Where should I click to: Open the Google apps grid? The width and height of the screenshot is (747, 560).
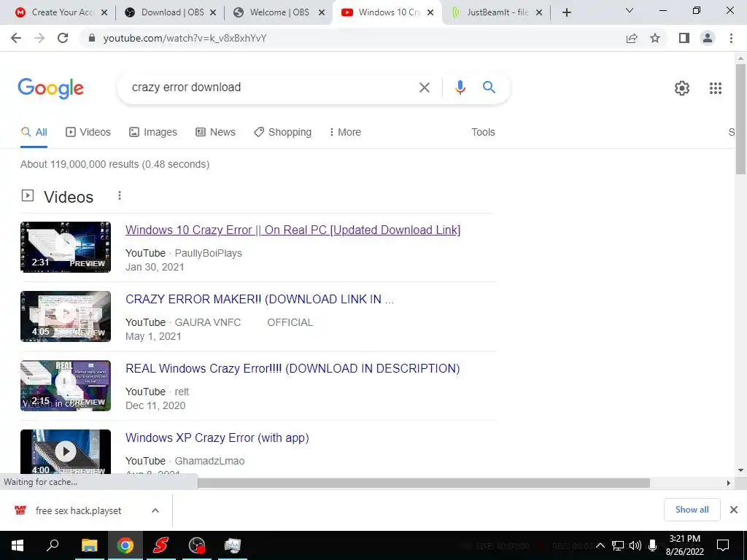tap(715, 88)
